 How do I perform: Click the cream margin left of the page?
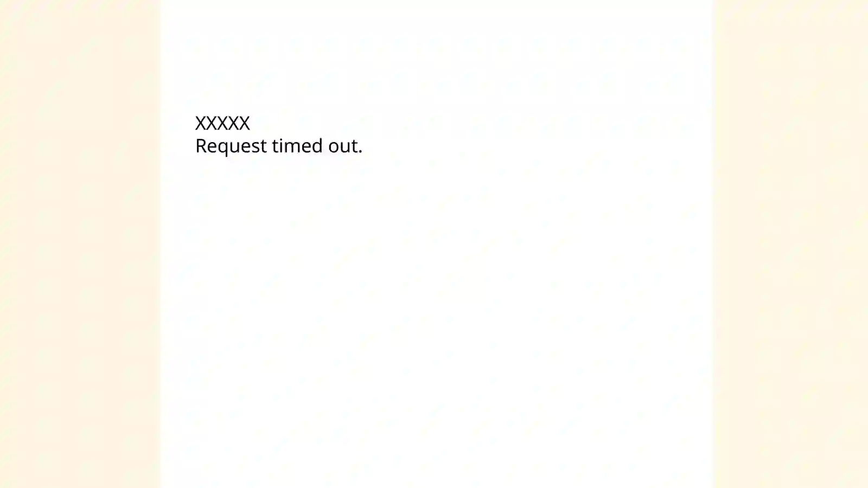[x=80, y=244]
